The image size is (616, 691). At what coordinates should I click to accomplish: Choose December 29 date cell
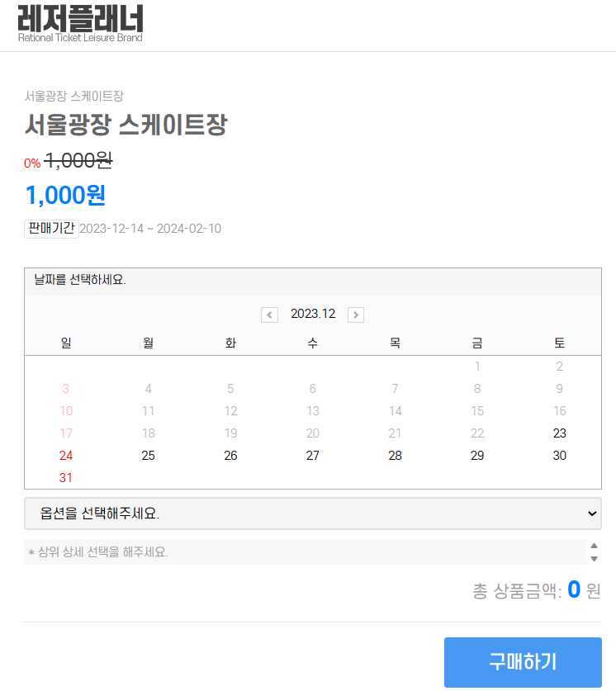[477, 455]
